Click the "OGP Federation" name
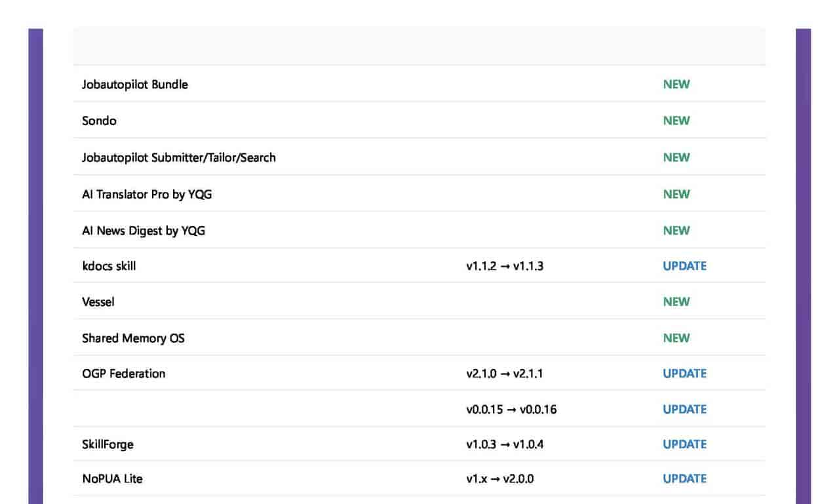Screen dimensions: 839x504 click(x=124, y=374)
